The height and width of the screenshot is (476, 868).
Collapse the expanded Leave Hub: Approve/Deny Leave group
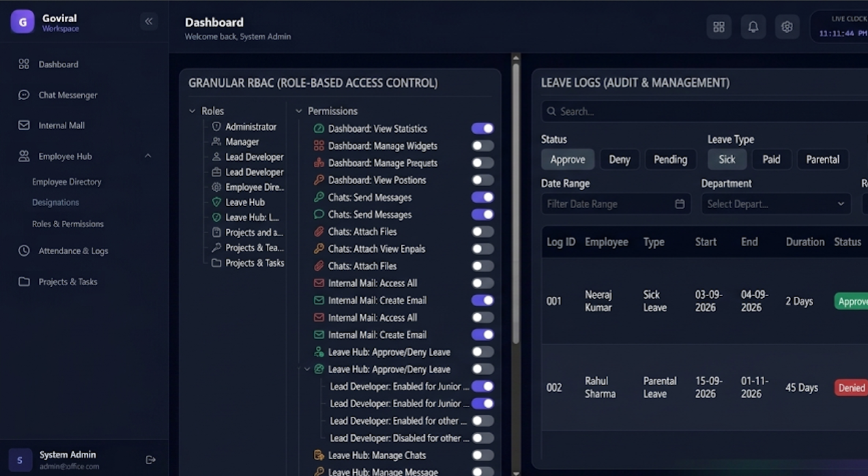point(307,369)
